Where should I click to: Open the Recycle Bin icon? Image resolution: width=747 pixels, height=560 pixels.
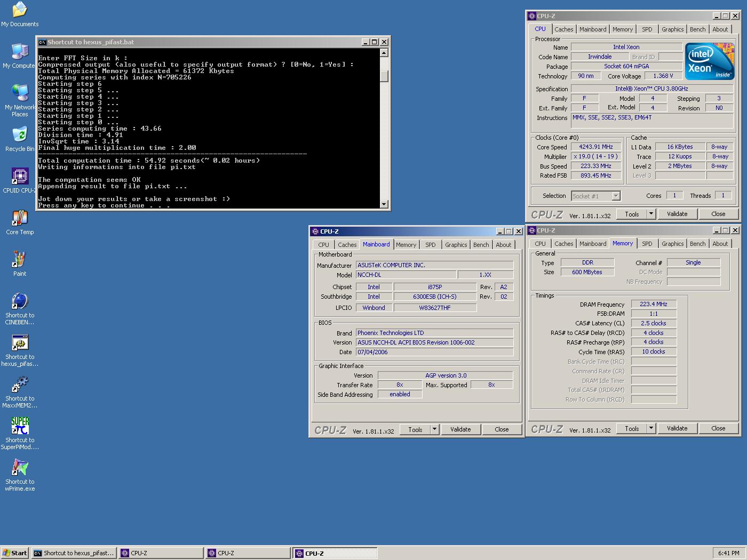[x=20, y=139]
